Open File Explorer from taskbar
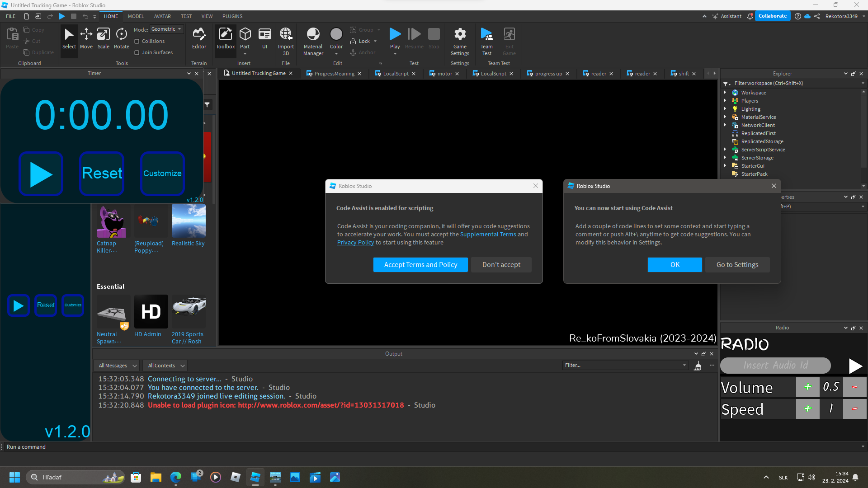The image size is (868, 488). [x=156, y=477]
